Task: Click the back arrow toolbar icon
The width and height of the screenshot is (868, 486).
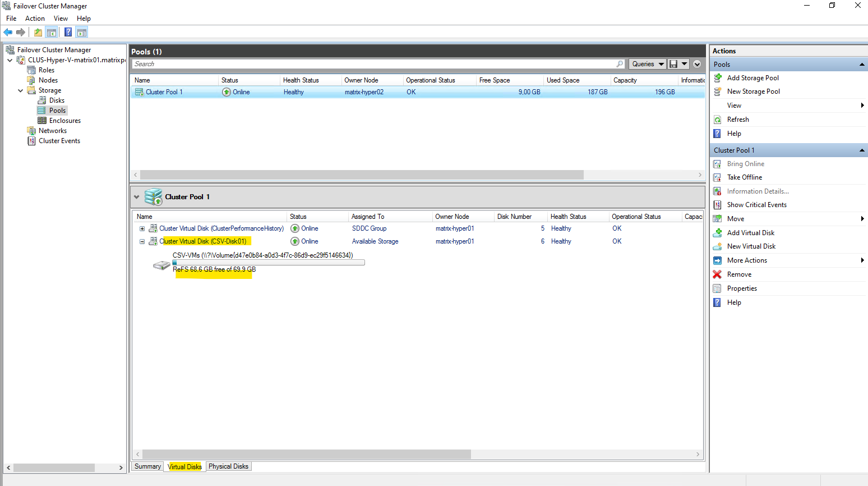Action: click(x=8, y=33)
